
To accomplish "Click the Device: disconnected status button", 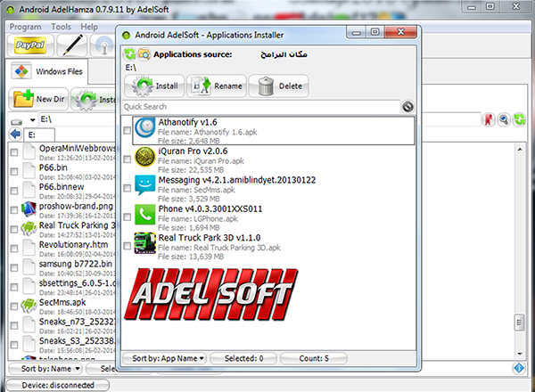I will 58,385.
